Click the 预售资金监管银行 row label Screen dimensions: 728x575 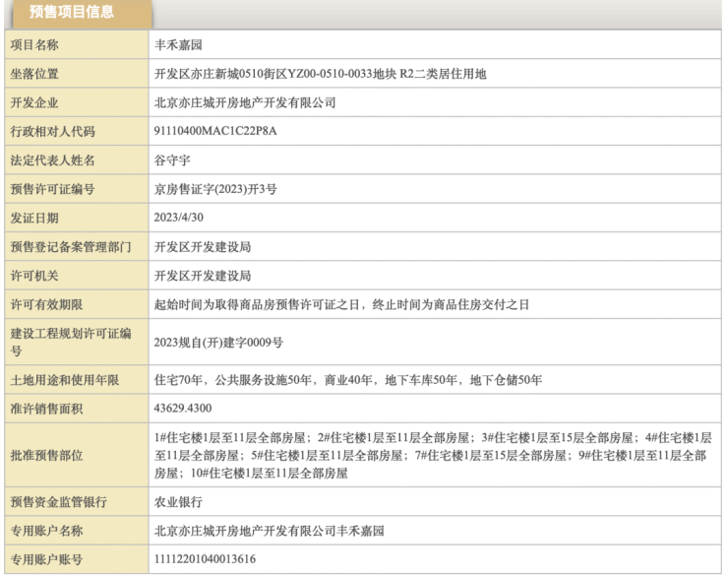click(59, 501)
